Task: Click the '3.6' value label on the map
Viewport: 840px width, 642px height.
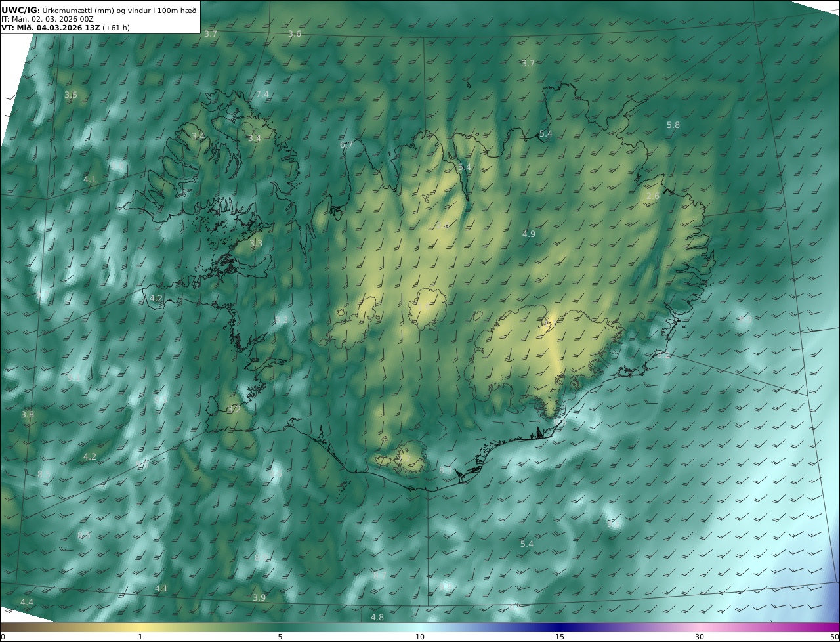Action: [295, 33]
